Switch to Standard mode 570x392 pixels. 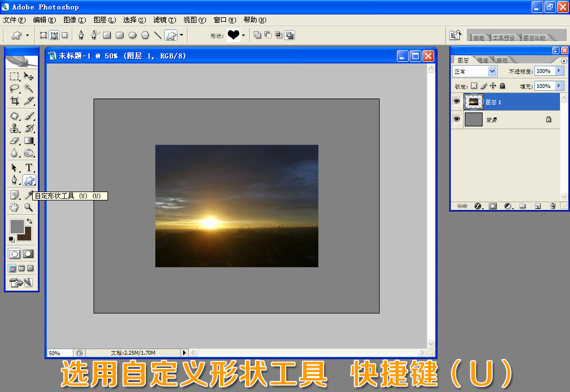coord(14,254)
